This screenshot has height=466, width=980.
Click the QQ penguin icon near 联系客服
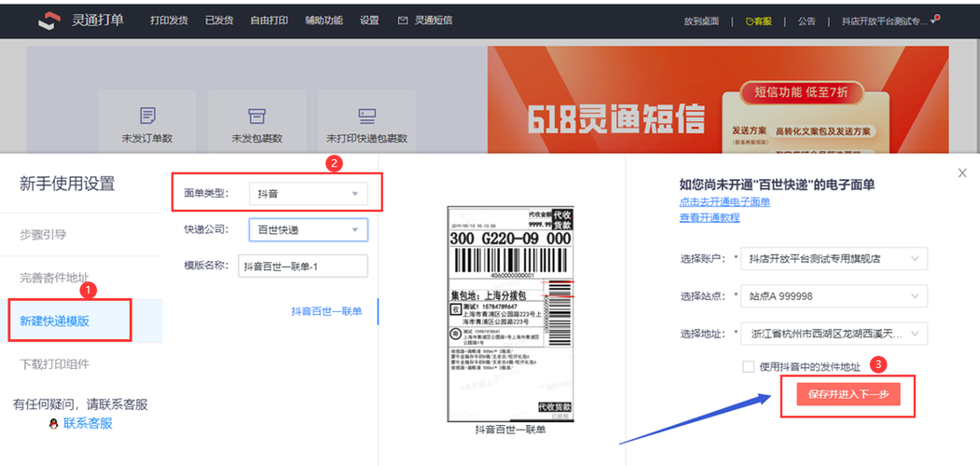[x=54, y=423]
